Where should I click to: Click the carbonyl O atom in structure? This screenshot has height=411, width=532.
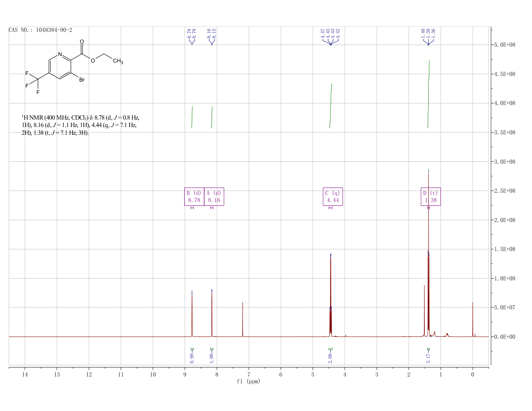pyautogui.click(x=82, y=42)
